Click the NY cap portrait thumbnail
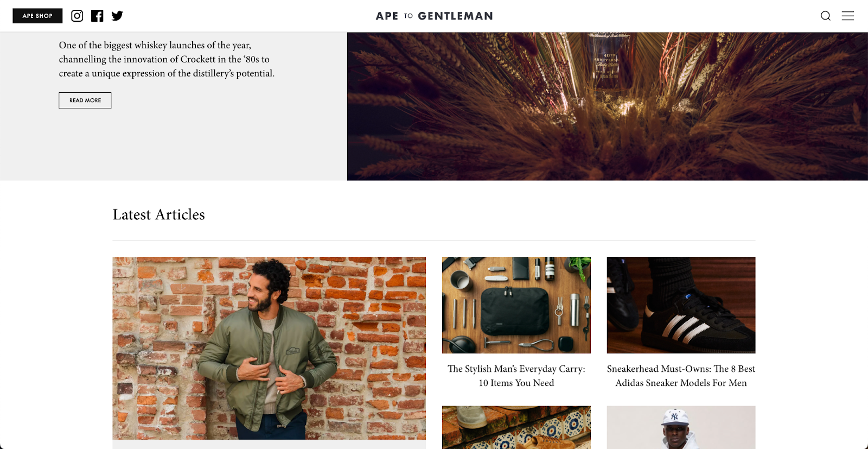 681,427
